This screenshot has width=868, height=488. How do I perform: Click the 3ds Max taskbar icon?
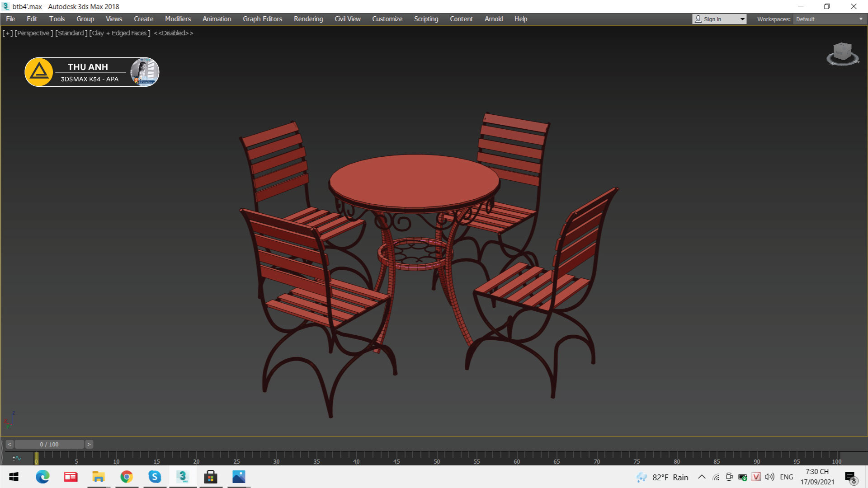point(183,477)
